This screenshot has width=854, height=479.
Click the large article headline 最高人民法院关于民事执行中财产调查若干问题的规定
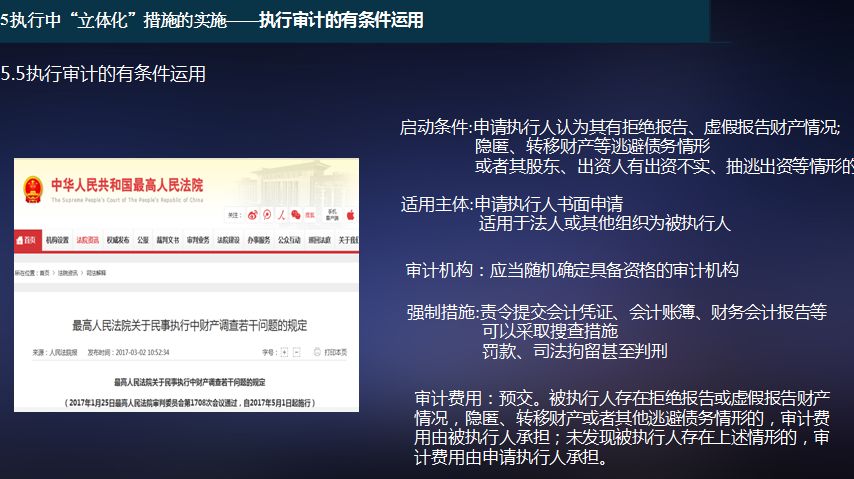tap(190, 326)
